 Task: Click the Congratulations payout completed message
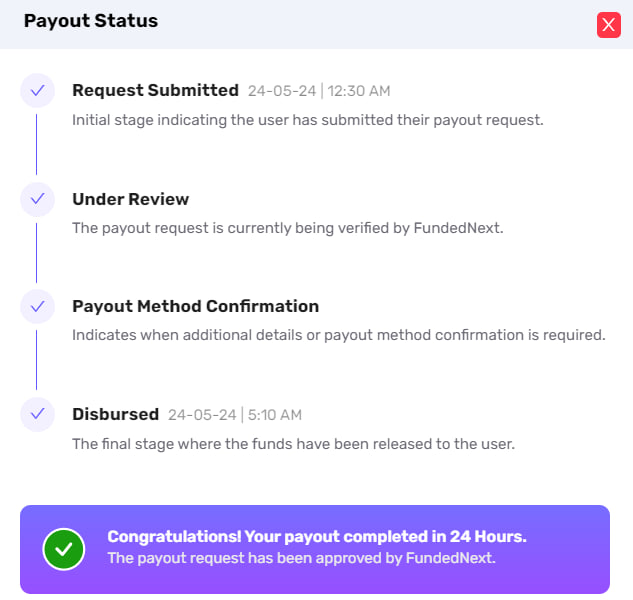316,537
